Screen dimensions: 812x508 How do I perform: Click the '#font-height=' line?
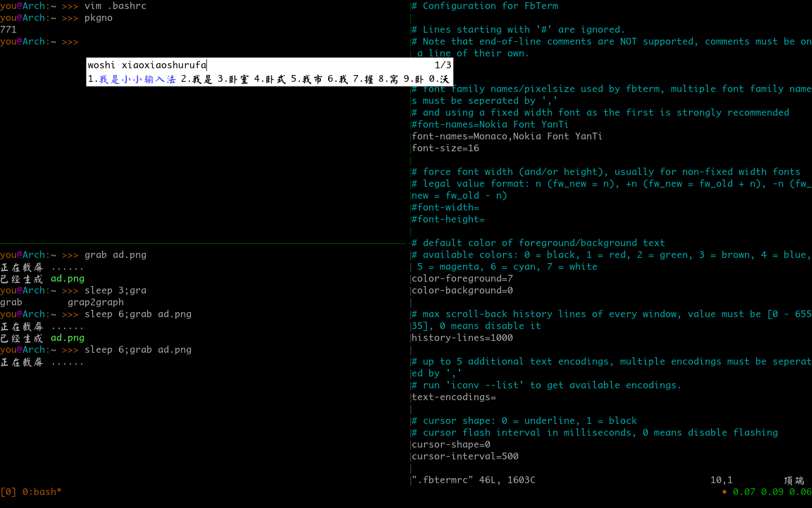[448, 219]
